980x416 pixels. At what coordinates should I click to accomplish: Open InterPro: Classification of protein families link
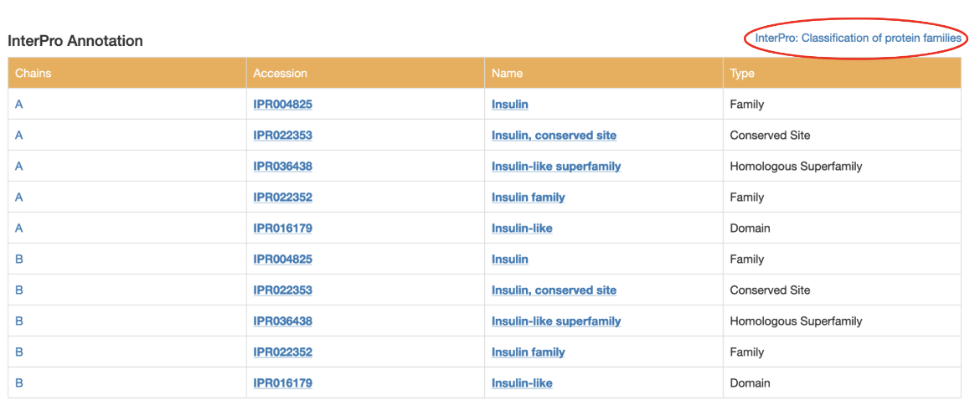click(858, 39)
